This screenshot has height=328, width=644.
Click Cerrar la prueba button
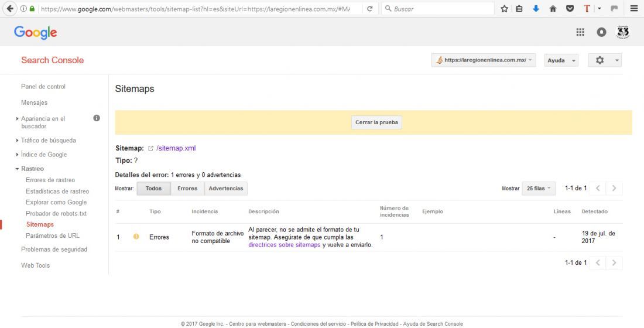click(376, 122)
